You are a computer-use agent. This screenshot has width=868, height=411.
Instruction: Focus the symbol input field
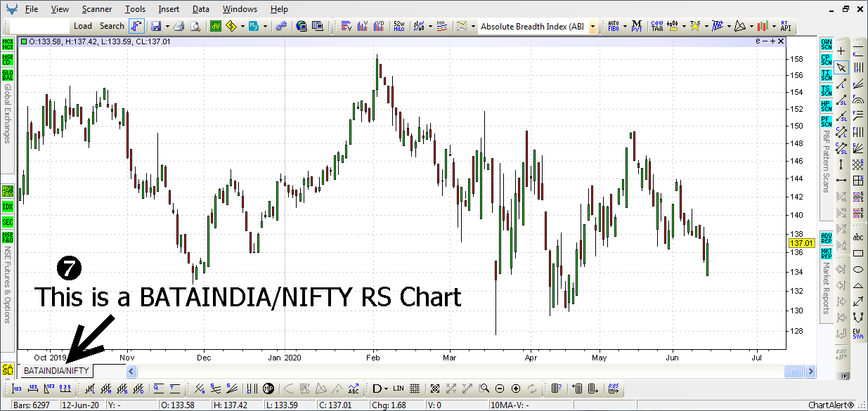40,26
